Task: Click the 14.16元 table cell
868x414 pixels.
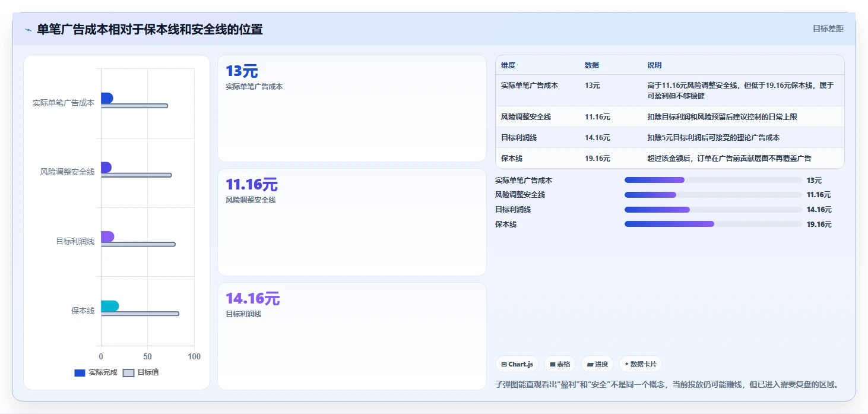Action: pos(597,138)
